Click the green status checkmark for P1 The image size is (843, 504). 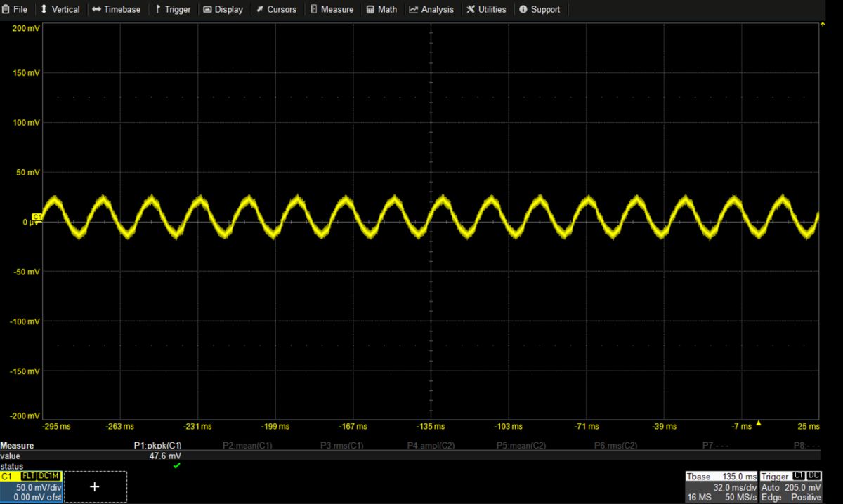click(x=176, y=465)
